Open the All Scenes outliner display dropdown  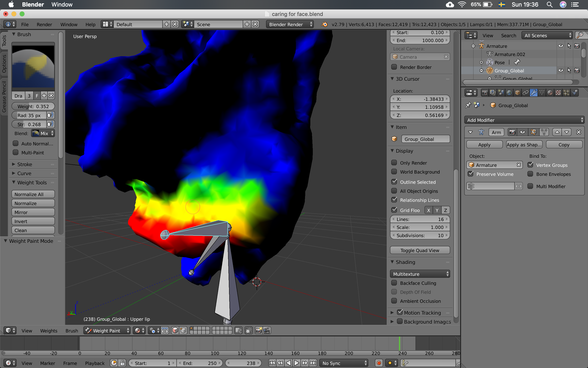[547, 35]
